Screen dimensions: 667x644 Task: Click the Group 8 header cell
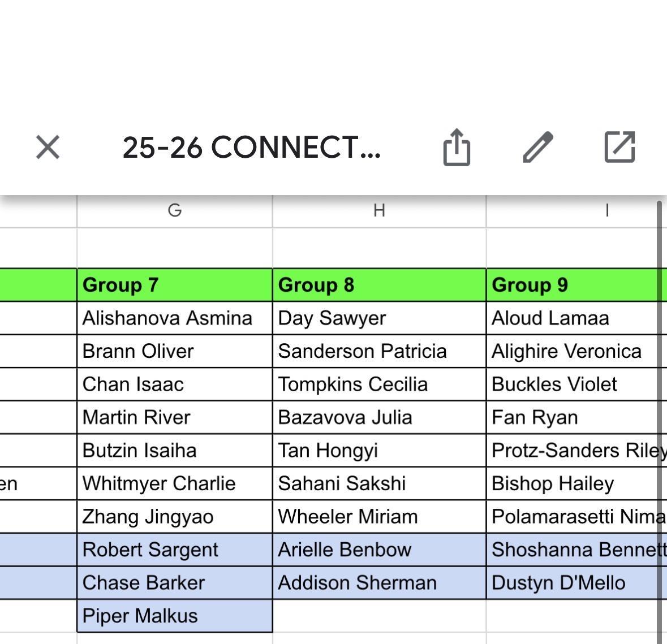[x=379, y=285]
